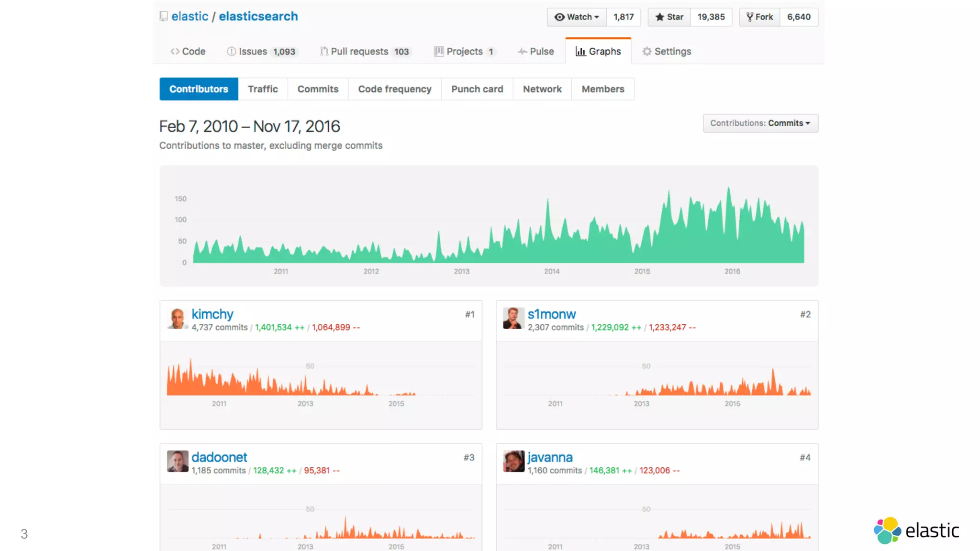Image resolution: width=980 pixels, height=551 pixels.
Task: Click the 19,385 stargazers count
Action: pyautogui.click(x=711, y=17)
